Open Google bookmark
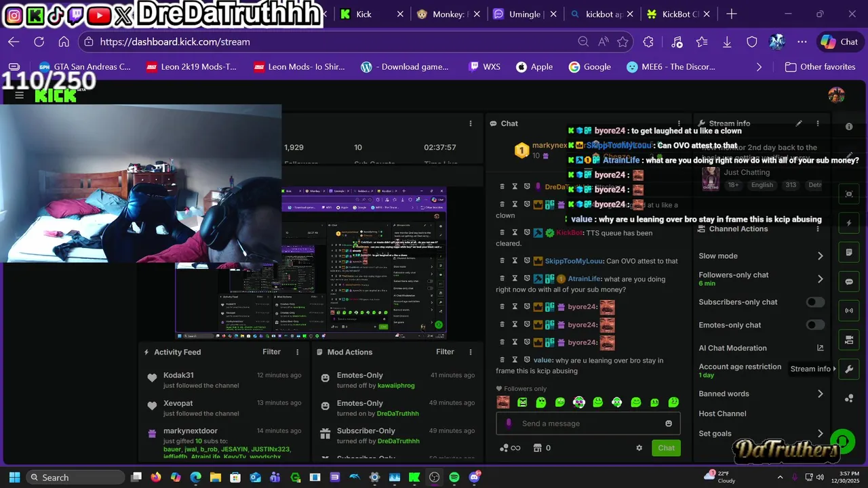868x488 pixels. [589, 66]
